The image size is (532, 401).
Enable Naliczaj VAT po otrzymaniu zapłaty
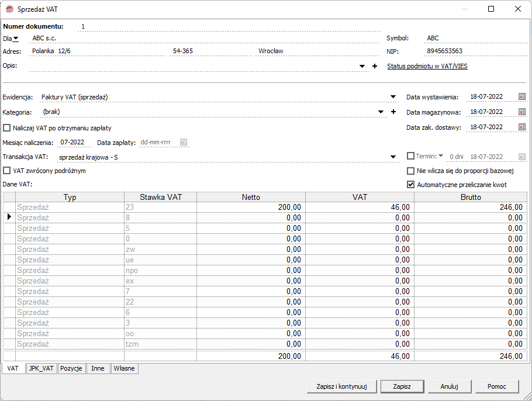coord(6,128)
